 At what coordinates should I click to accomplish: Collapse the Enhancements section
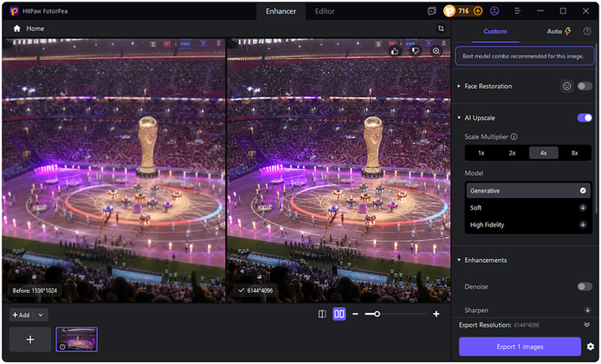coord(458,260)
